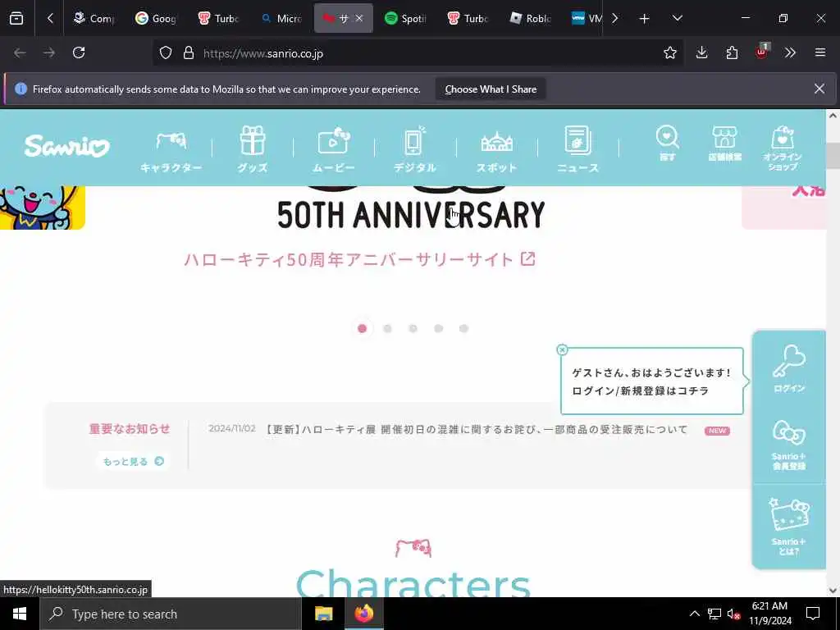Click the 重要なお知らせ heading

tap(130, 428)
